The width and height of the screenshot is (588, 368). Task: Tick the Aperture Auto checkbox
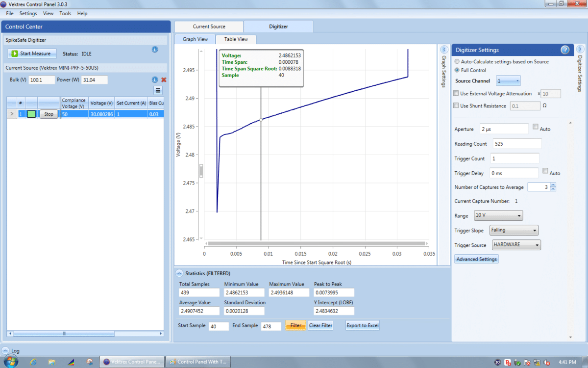point(535,127)
